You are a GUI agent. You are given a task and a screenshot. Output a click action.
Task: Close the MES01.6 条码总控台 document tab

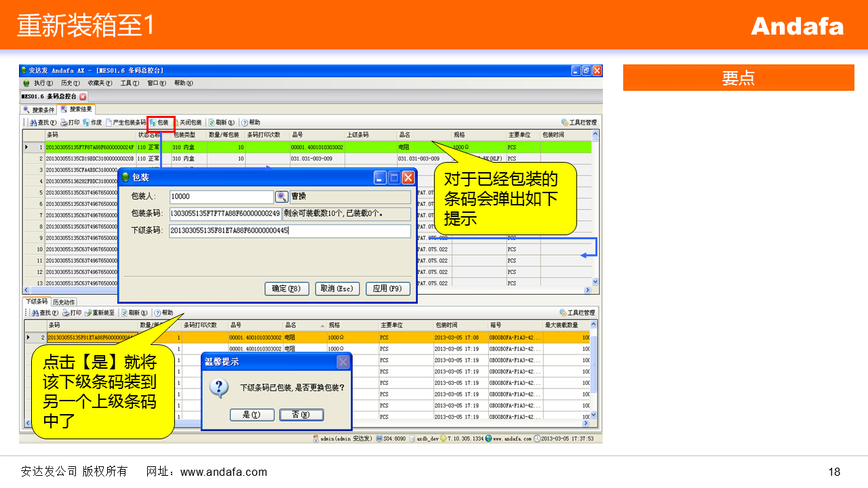coord(83,96)
